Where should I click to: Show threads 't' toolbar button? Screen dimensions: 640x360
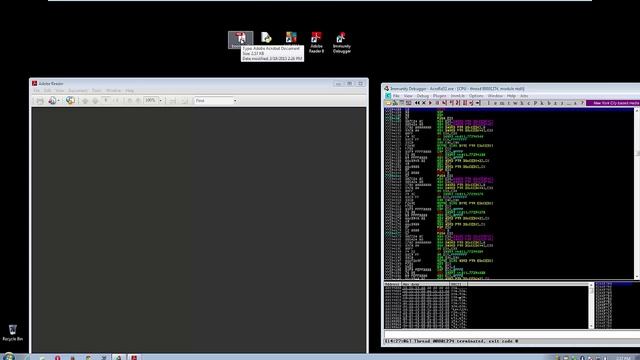[509, 103]
